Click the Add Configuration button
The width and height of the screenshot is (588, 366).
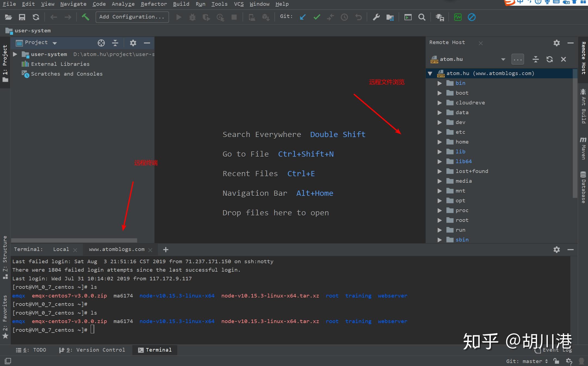click(132, 17)
